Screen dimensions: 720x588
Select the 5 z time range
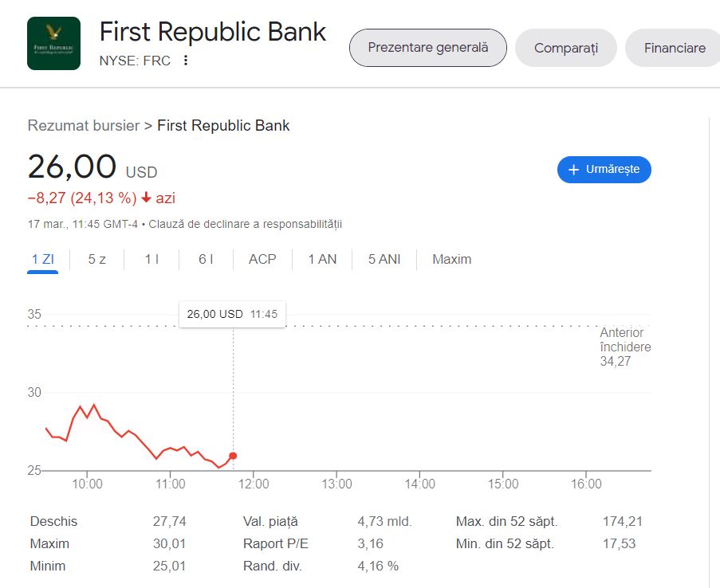pos(97,259)
